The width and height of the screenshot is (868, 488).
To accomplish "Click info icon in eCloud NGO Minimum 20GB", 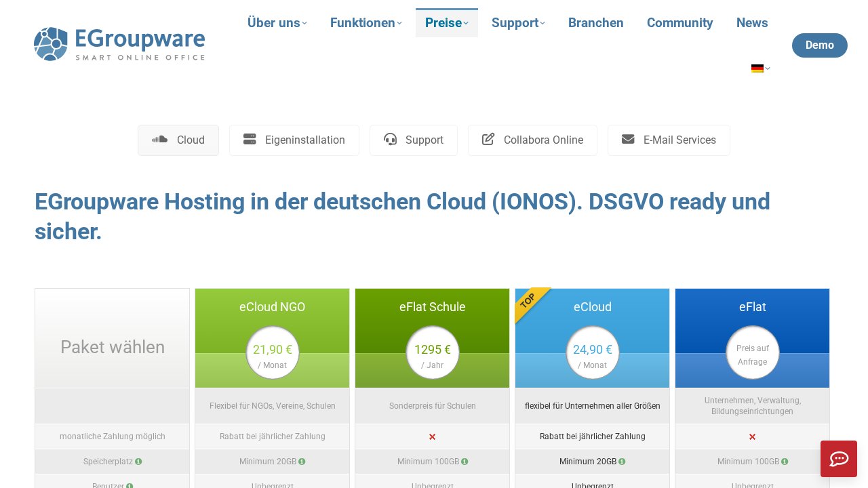I will (x=302, y=462).
